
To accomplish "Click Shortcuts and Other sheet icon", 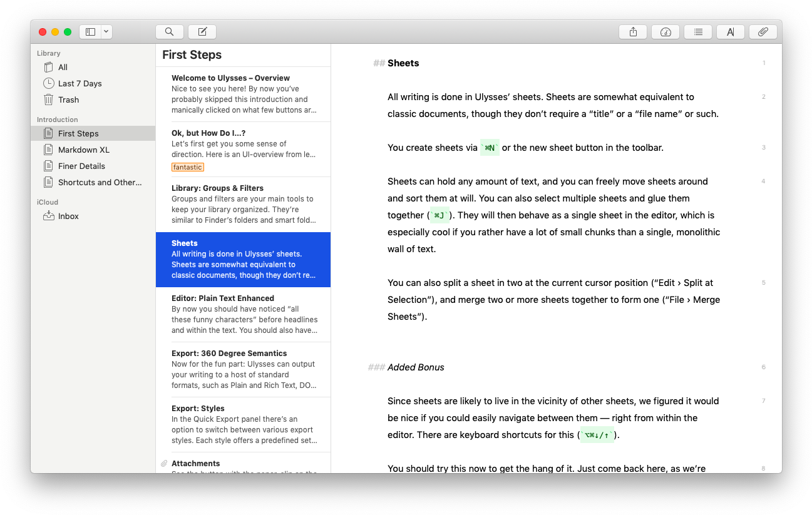I will 48,182.
